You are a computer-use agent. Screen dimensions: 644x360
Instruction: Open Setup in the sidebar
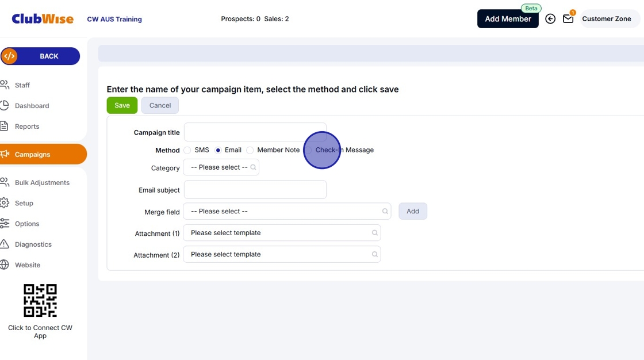24,203
